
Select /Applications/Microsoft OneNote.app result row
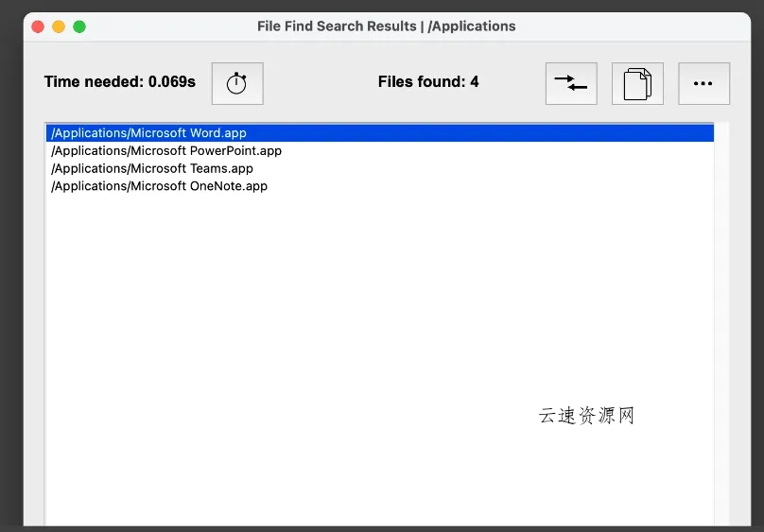click(380, 186)
